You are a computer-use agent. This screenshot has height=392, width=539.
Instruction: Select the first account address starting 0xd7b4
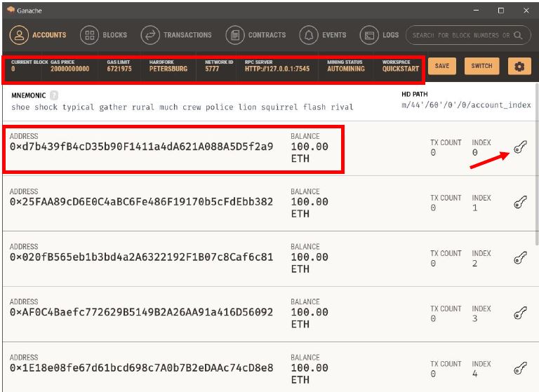pos(141,147)
